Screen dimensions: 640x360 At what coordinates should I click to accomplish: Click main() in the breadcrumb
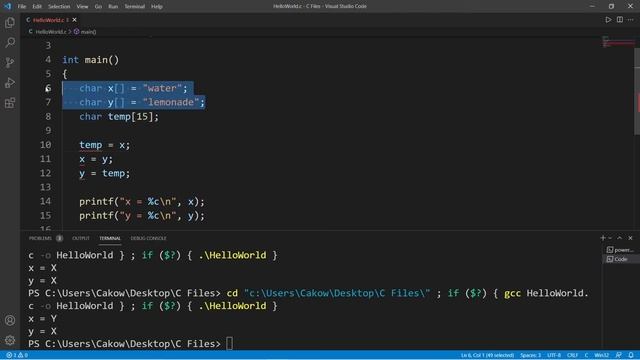pos(88,31)
